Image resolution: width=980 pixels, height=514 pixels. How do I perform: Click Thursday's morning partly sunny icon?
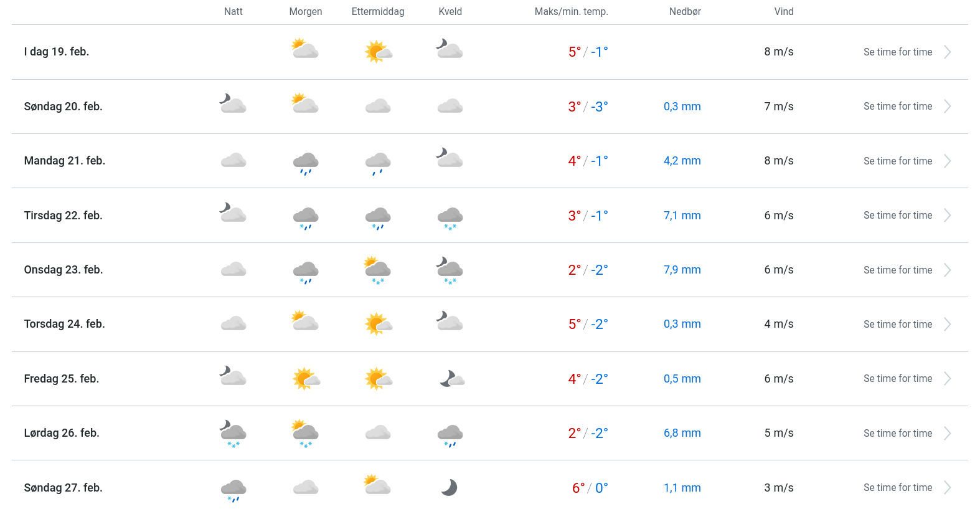pyautogui.click(x=306, y=321)
